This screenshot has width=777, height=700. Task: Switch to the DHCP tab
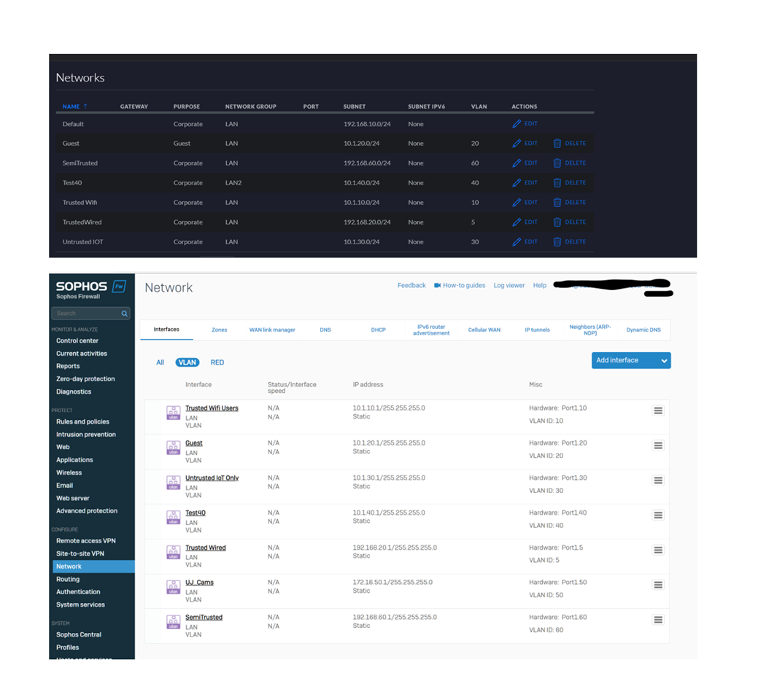click(x=378, y=330)
